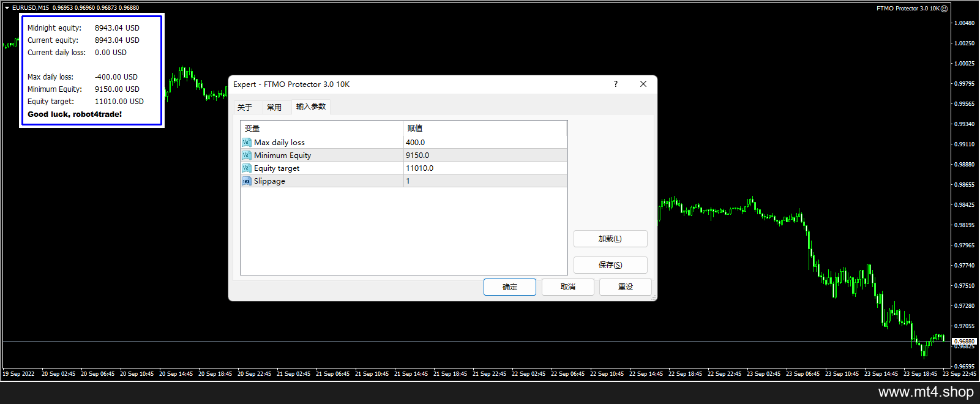Select the Equity target variable name
The height and width of the screenshot is (404, 980).
(277, 168)
